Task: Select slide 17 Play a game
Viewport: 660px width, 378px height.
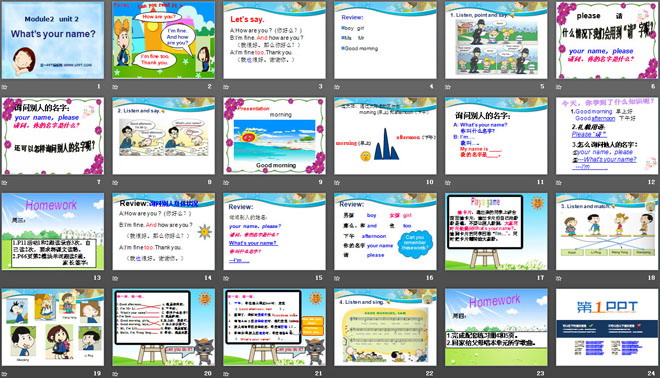Action: (x=496, y=232)
